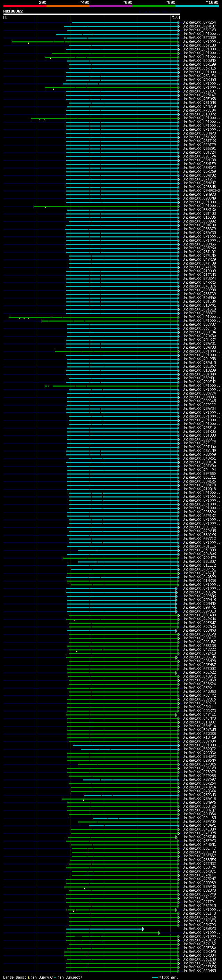
Task: Click the cyan ~100% identity color bar
Action: pyautogui.click(x=197, y=6)
